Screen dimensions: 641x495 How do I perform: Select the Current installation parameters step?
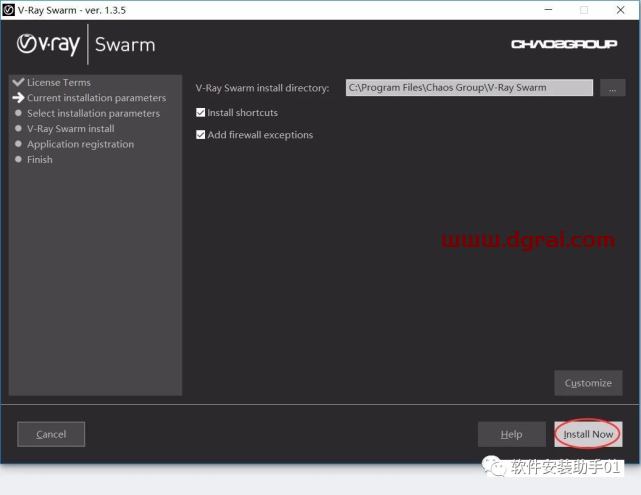click(x=96, y=98)
